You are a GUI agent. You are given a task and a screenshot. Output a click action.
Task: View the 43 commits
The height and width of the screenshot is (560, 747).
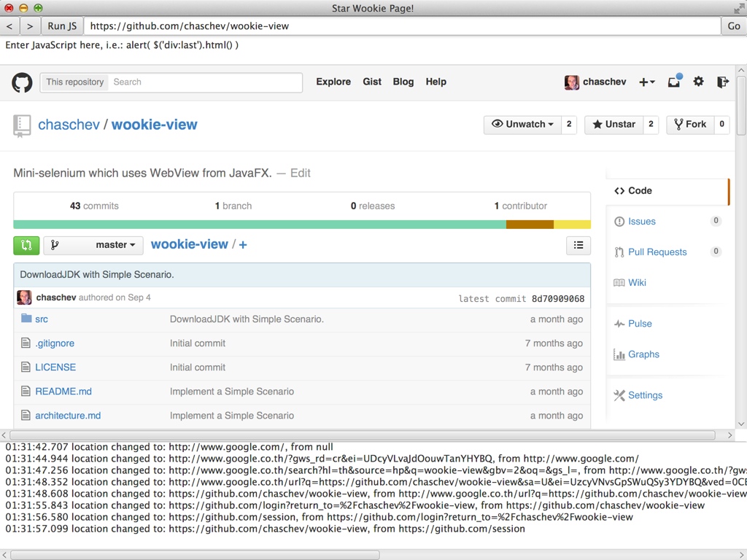coord(94,206)
